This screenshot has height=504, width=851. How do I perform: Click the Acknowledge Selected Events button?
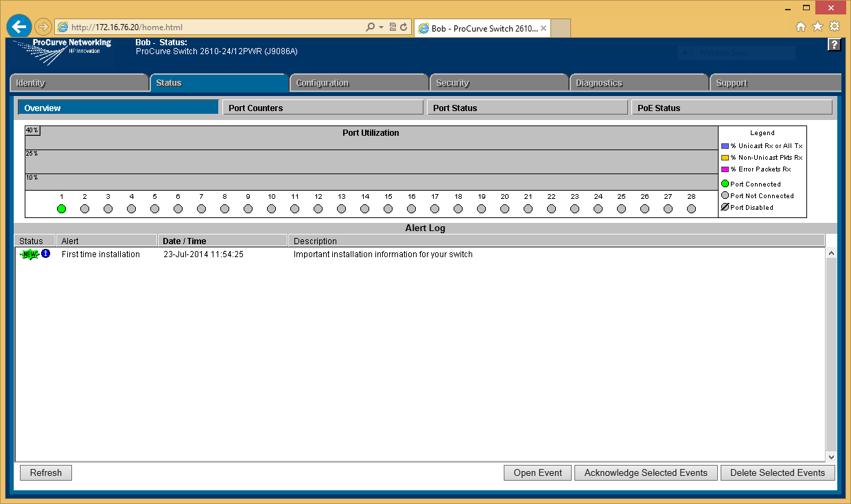point(646,472)
